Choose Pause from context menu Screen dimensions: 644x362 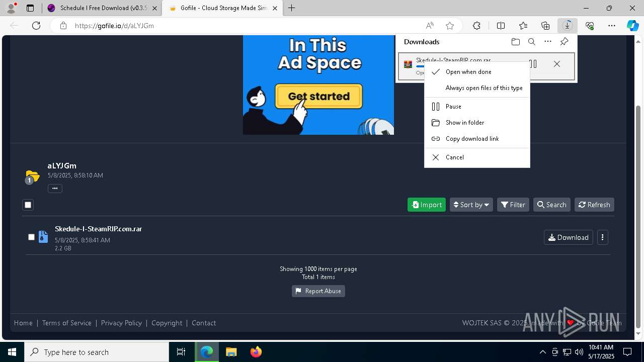477,107
